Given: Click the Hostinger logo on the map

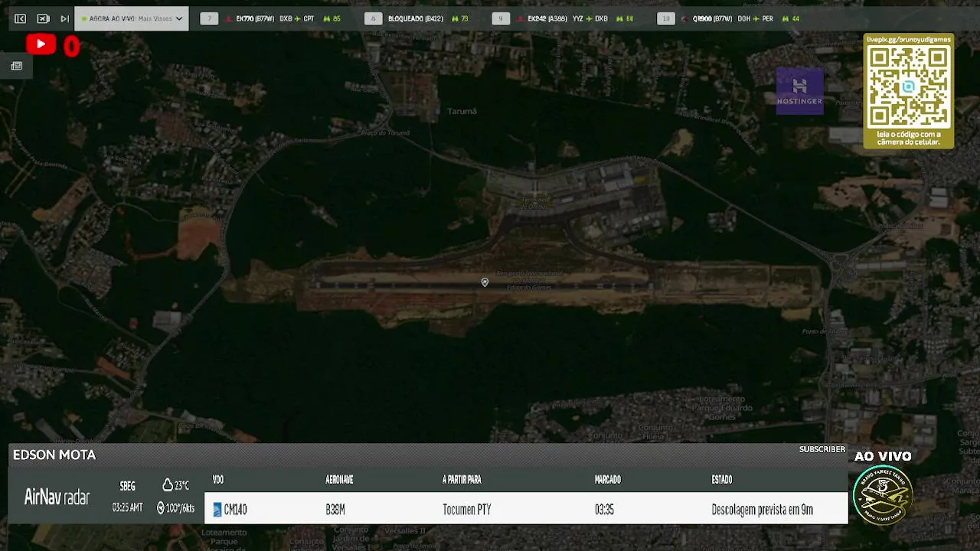Looking at the screenshot, I should [800, 91].
